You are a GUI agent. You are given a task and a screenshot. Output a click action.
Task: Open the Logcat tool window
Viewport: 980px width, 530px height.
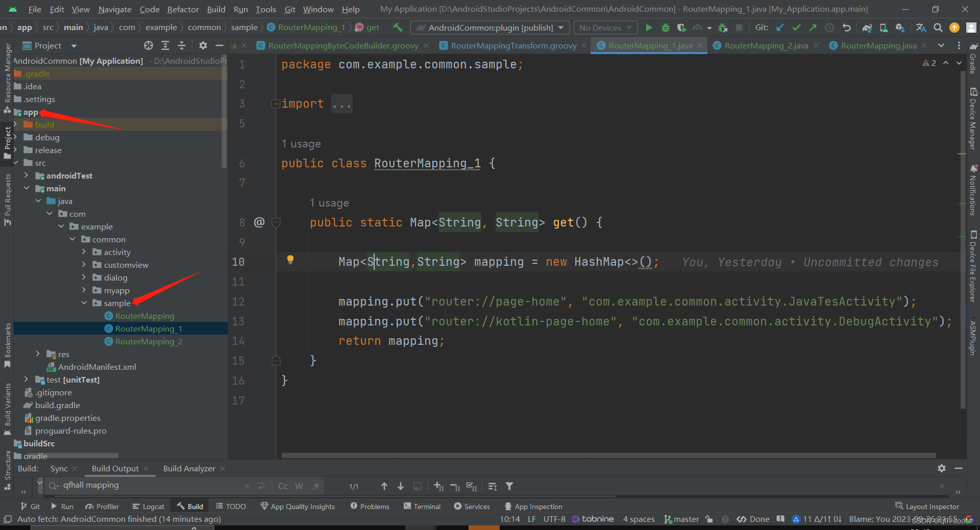coord(148,506)
